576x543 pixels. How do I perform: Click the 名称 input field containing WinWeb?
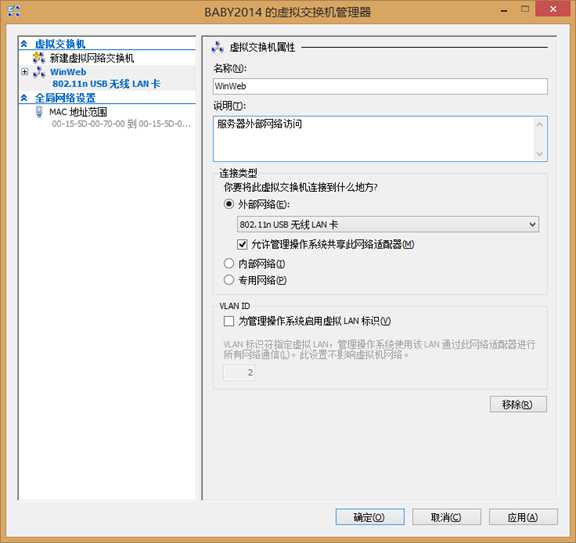380,86
